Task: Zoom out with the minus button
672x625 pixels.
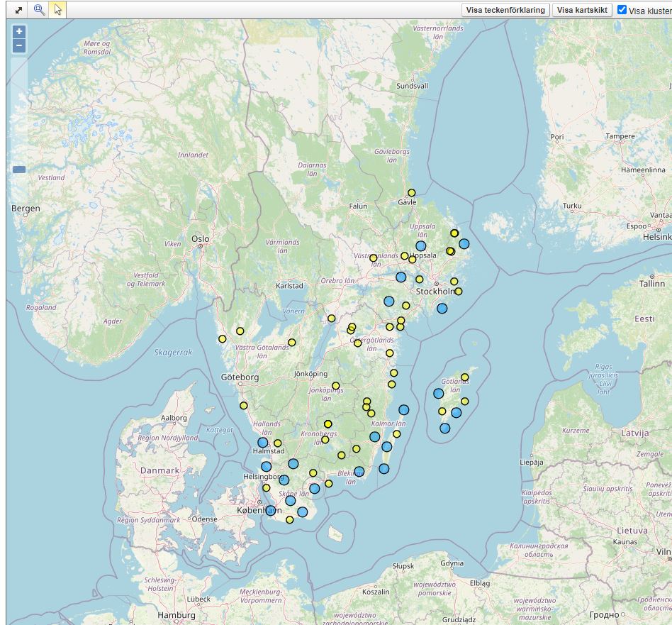Action: click(19, 45)
